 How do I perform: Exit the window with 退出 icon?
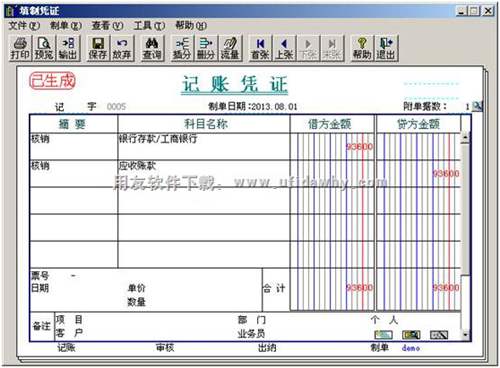click(386, 48)
